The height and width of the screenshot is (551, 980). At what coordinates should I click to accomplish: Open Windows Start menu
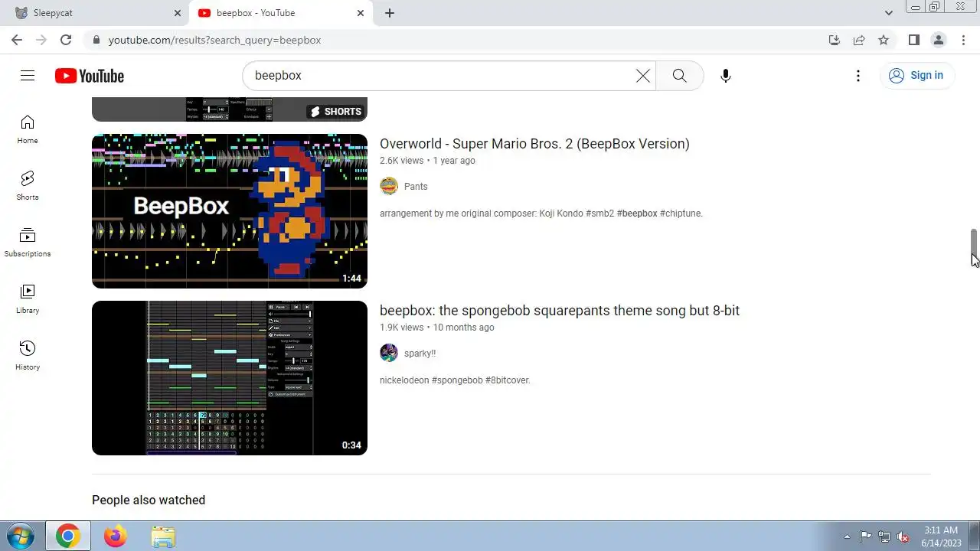[x=21, y=536]
